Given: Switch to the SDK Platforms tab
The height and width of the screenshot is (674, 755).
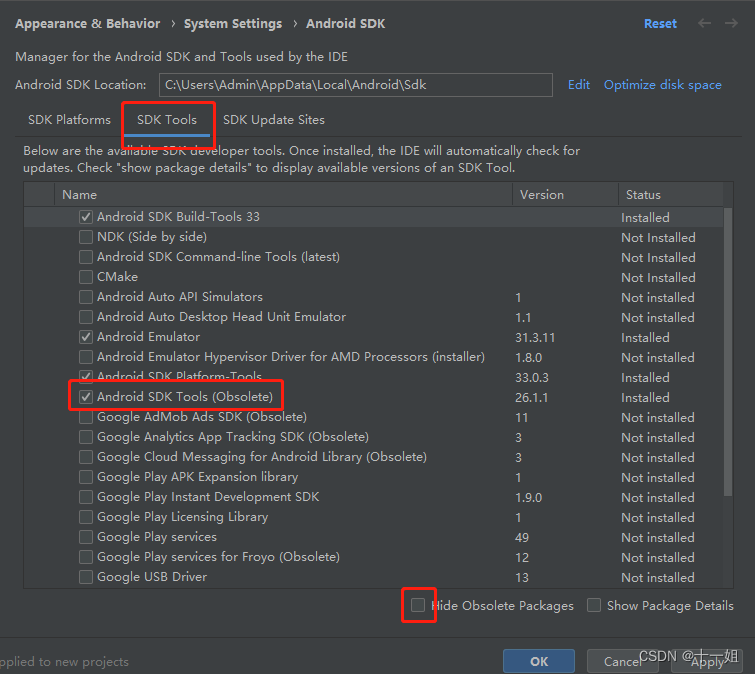Looking at the screenshot, I should (69, 119).
